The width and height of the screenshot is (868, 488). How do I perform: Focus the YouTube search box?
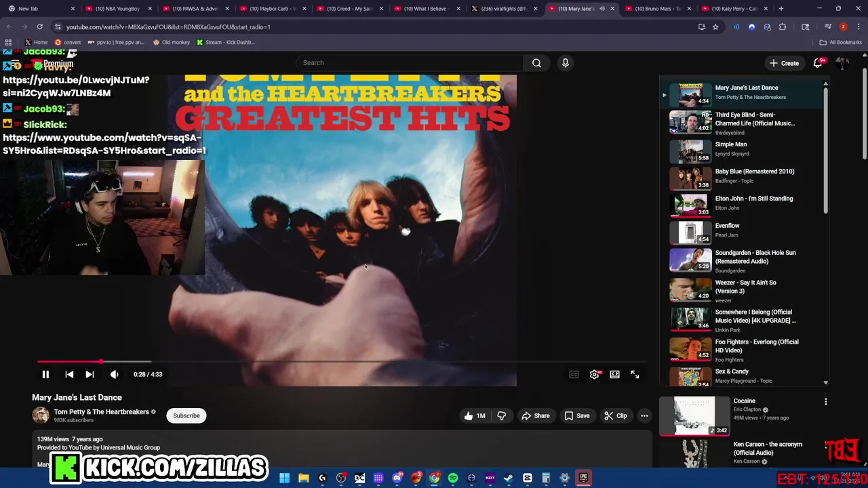[x=409, y=62]
